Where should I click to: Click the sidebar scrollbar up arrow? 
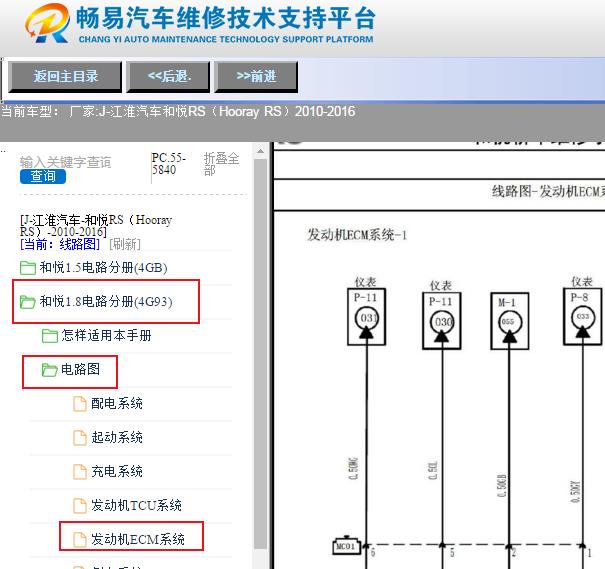[x=260, y=151]
